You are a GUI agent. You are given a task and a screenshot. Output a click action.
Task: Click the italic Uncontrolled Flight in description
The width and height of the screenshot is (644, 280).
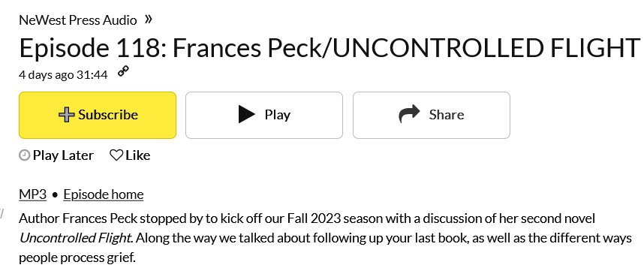76,238
